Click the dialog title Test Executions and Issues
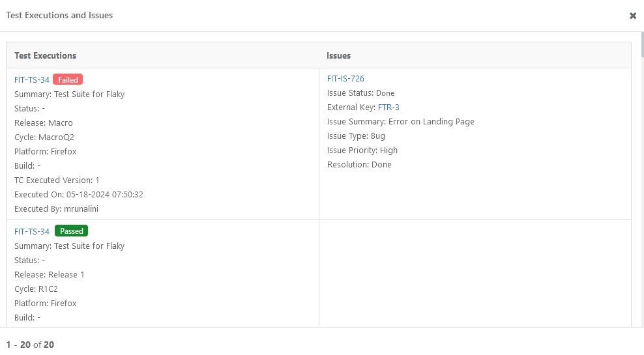 (59, 15)
